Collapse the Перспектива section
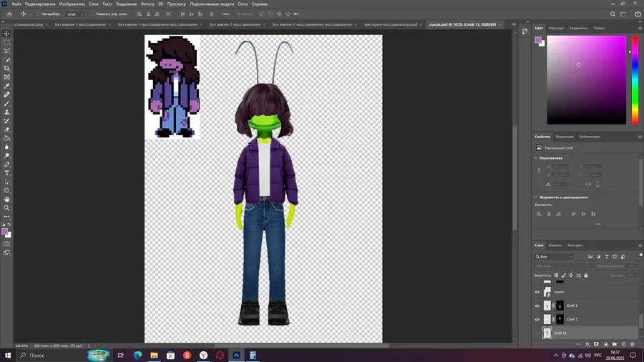The image size is (644, 362). (x=535, y=158)
